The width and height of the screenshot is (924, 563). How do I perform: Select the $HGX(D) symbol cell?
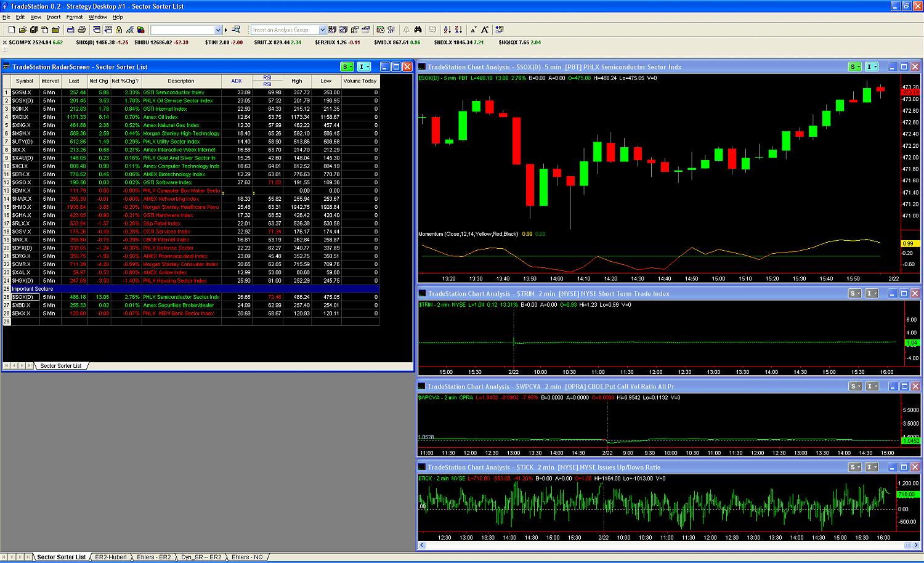point(25,281)
